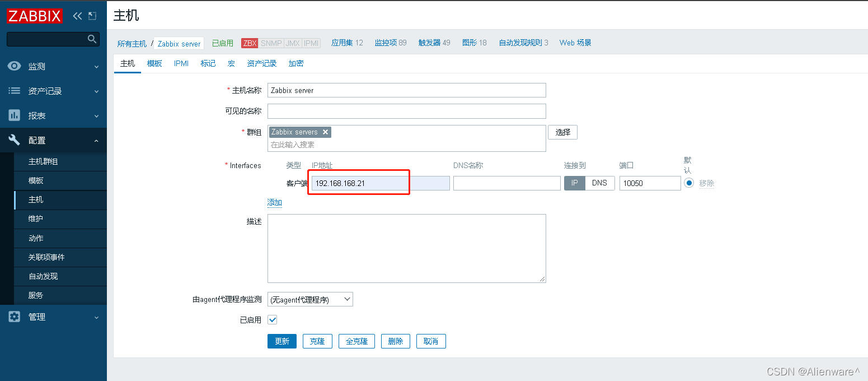Click the JMX availability badge
868x381 pixels.
292,43
